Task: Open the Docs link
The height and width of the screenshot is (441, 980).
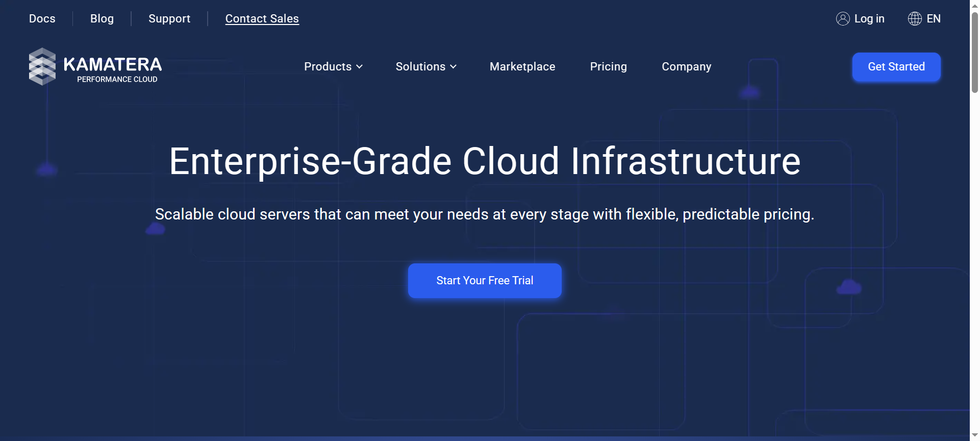Action: pyautogui.click(x=42, y=19)
